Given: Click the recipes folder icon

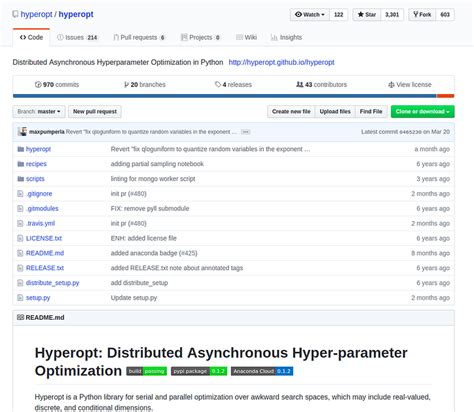Looking at the screenshot, I should 21,164.
